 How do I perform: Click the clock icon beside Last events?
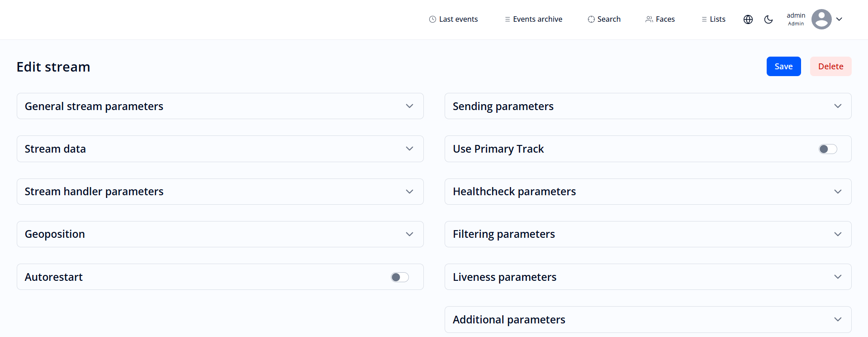click(x=432, y=19)
